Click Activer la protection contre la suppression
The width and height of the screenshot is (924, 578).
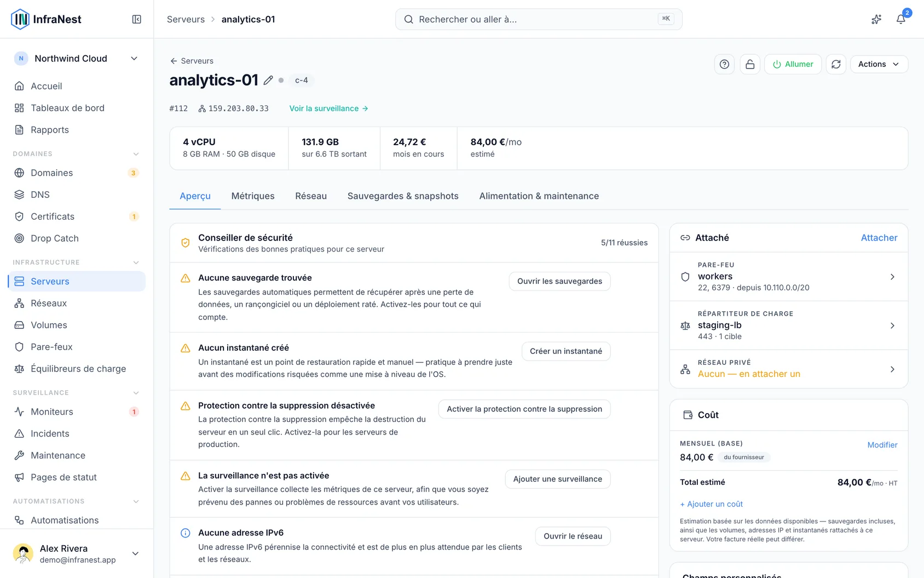pos(524,409)
